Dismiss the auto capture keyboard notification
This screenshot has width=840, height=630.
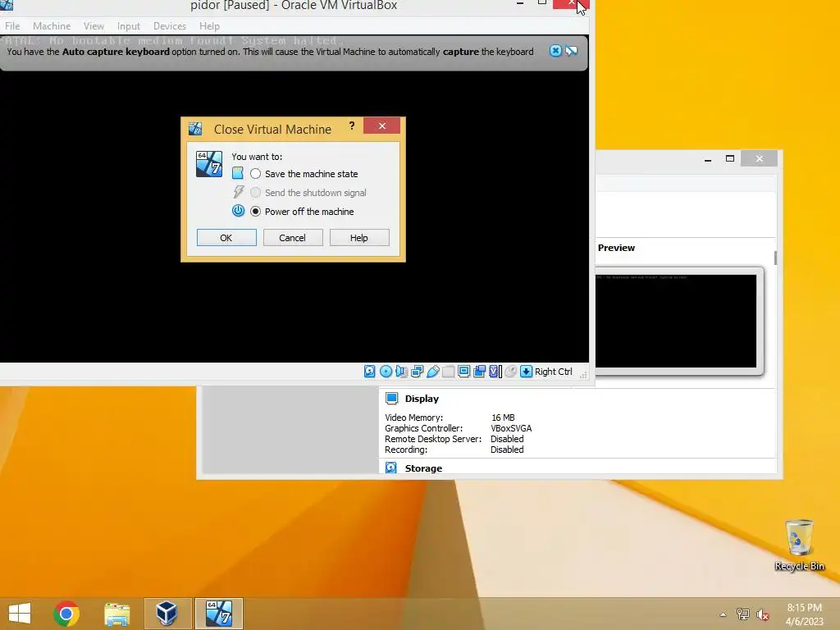[x=555, y=51]
